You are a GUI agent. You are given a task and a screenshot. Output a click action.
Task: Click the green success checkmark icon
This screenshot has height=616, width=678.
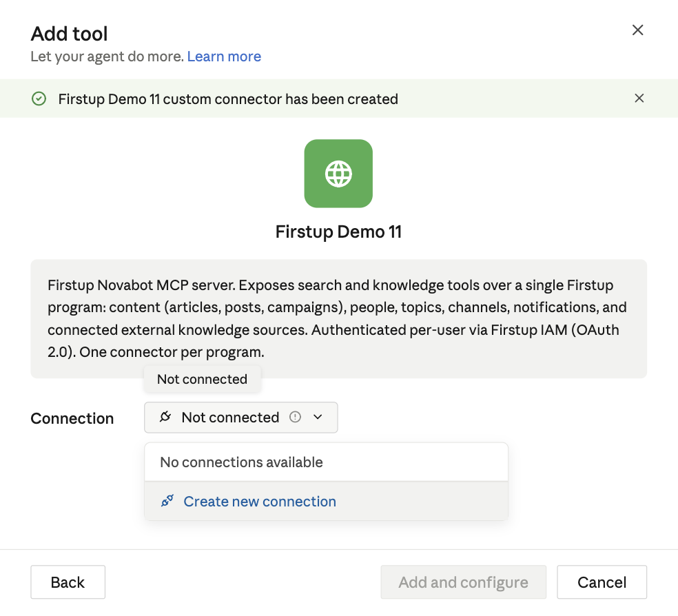39,99
